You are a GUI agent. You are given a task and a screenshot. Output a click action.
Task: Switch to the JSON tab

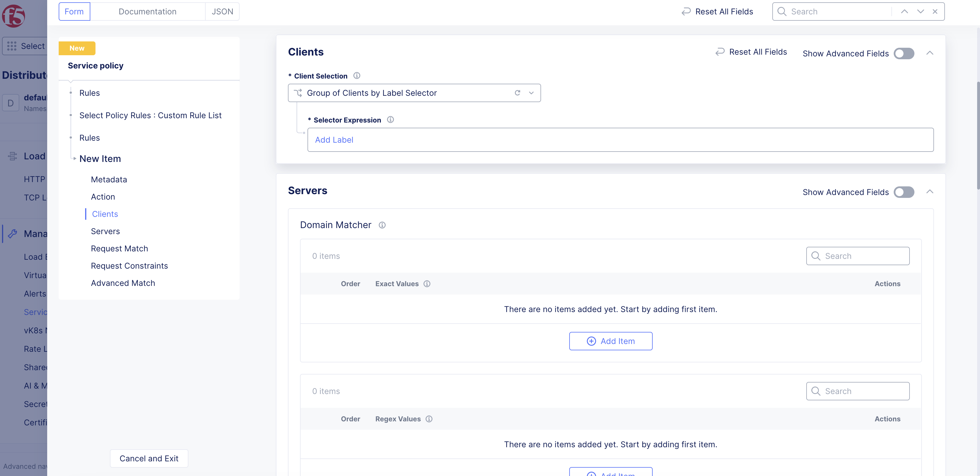[222, 12]
